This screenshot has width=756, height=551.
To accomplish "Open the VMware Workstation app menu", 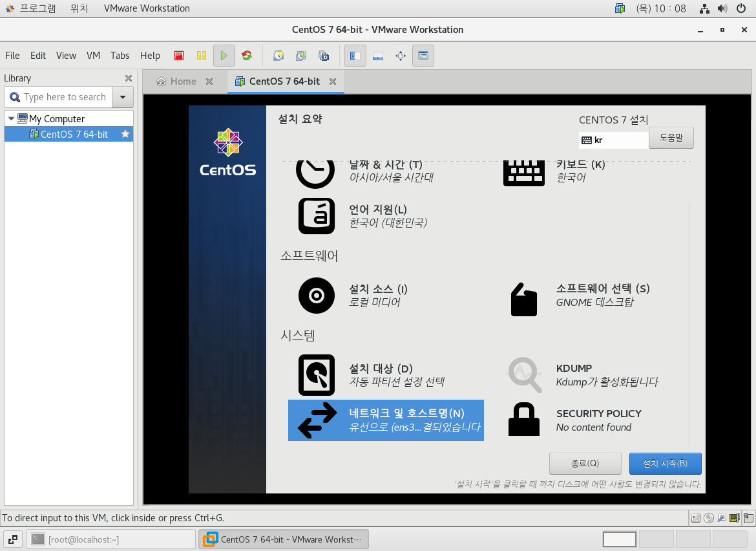I will coord(147,8).
